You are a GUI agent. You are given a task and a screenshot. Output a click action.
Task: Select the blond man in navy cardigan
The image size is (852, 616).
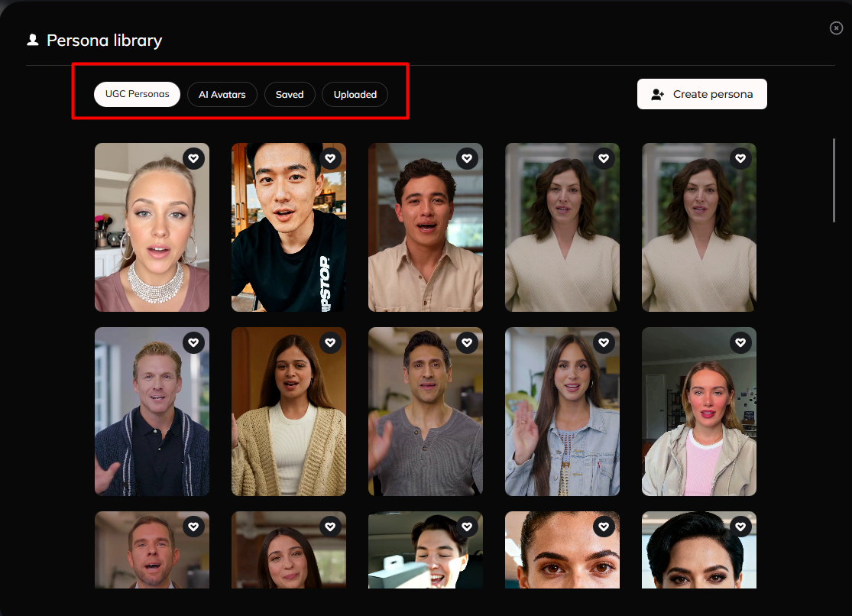[x=152, y=412]
